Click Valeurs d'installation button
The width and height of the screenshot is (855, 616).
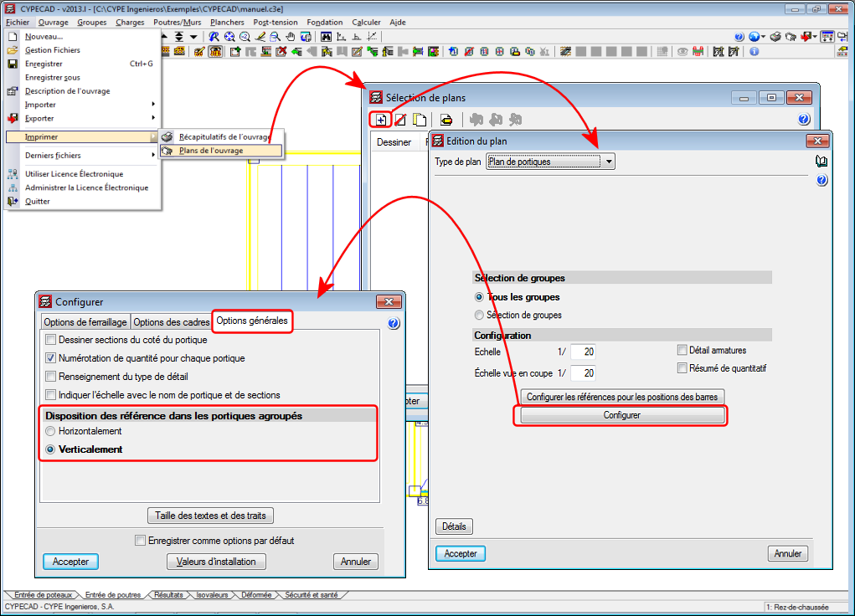pyautogui.click(x=217, y=562)
